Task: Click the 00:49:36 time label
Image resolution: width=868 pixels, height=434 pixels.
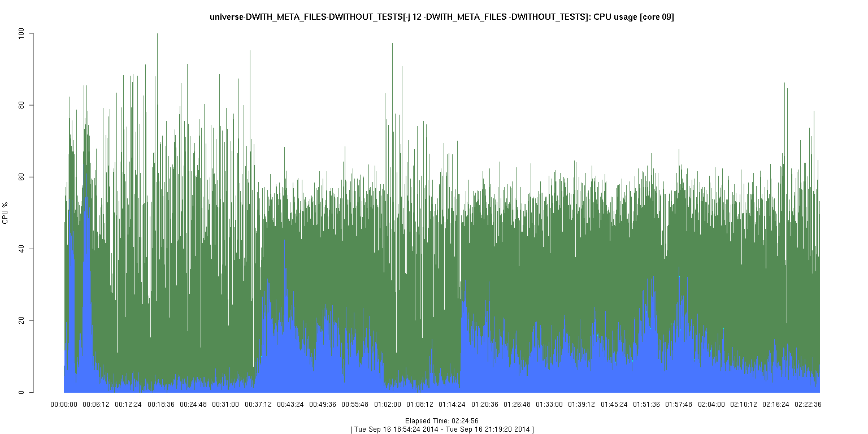Action: tap(323, 405)
